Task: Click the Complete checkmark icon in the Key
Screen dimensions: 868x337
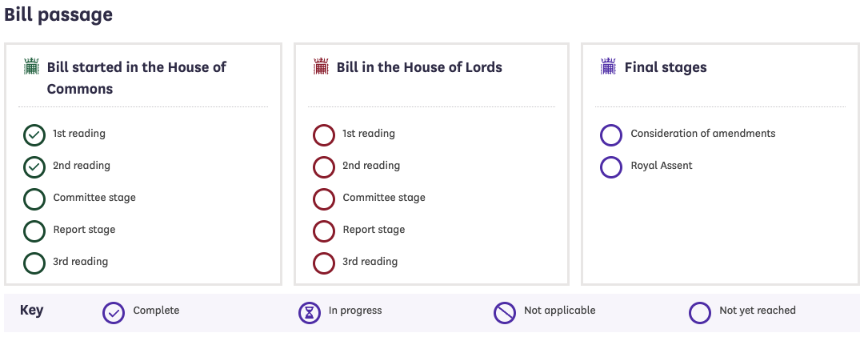Action: point(114,312)
